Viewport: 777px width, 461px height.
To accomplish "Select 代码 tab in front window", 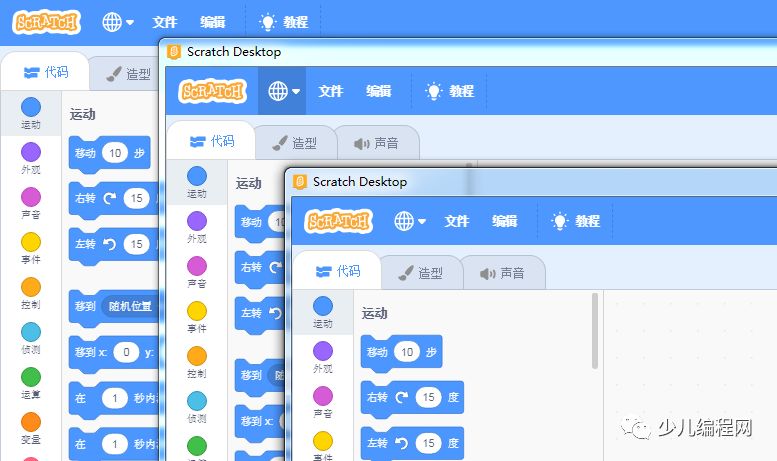I will click(337, 271).
